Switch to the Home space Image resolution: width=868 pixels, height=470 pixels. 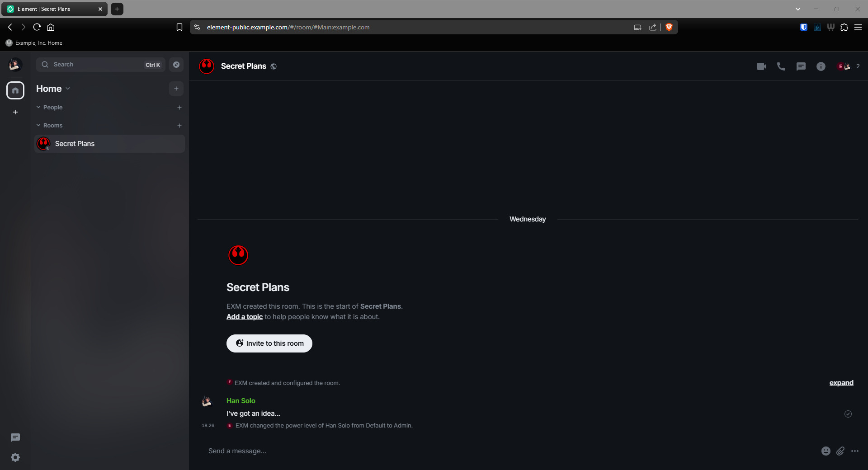pos(15,90)
